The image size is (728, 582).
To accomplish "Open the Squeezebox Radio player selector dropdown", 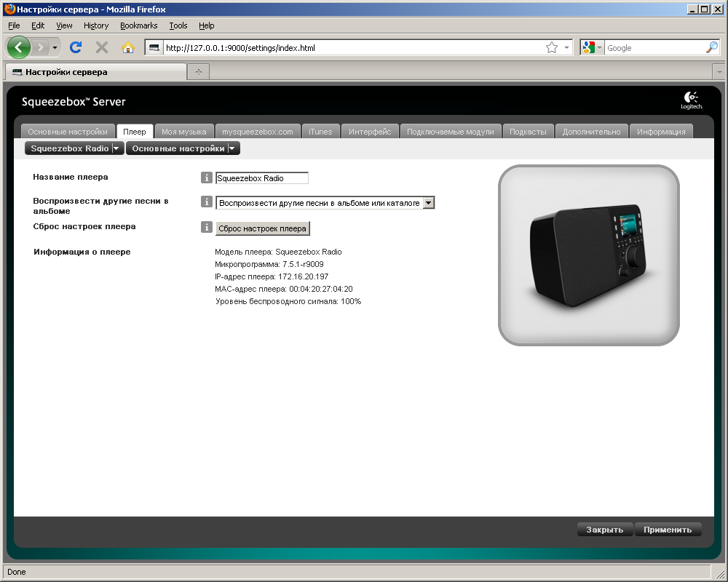I will [x=74, y=148].
